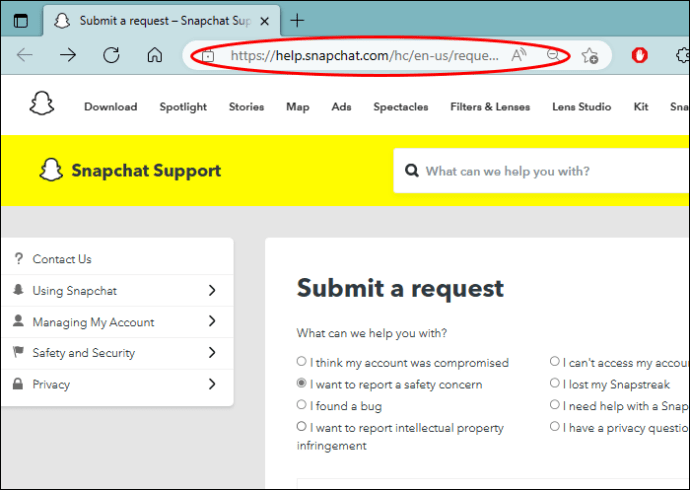
Task: Go to browser home page
Action: (154, 55)
